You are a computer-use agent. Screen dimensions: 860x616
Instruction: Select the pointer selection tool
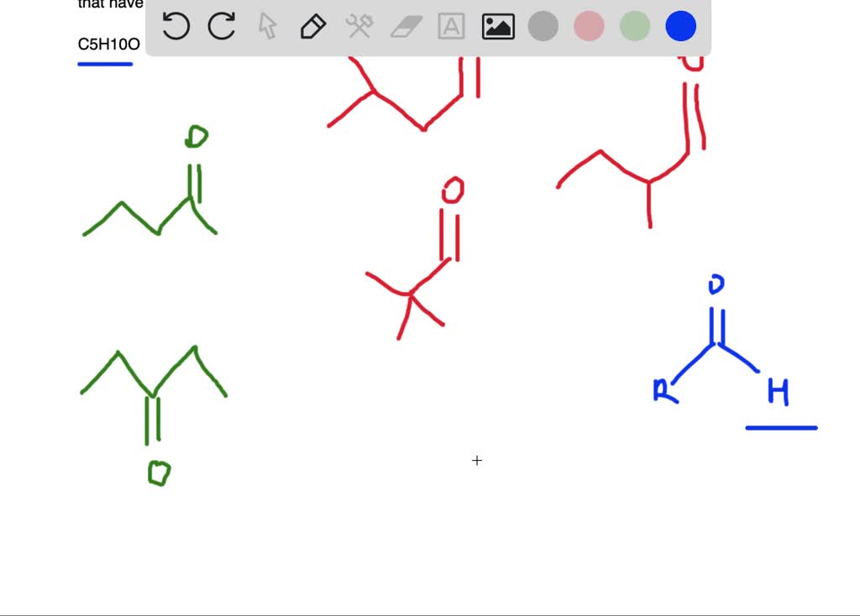point(266,26)
